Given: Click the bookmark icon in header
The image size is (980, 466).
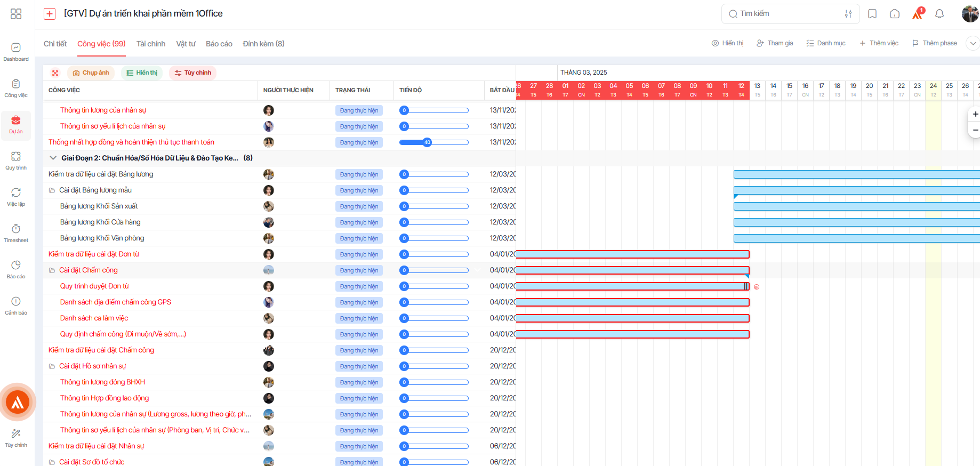Looking at the screenshot, I should click(x=872, y=14).
